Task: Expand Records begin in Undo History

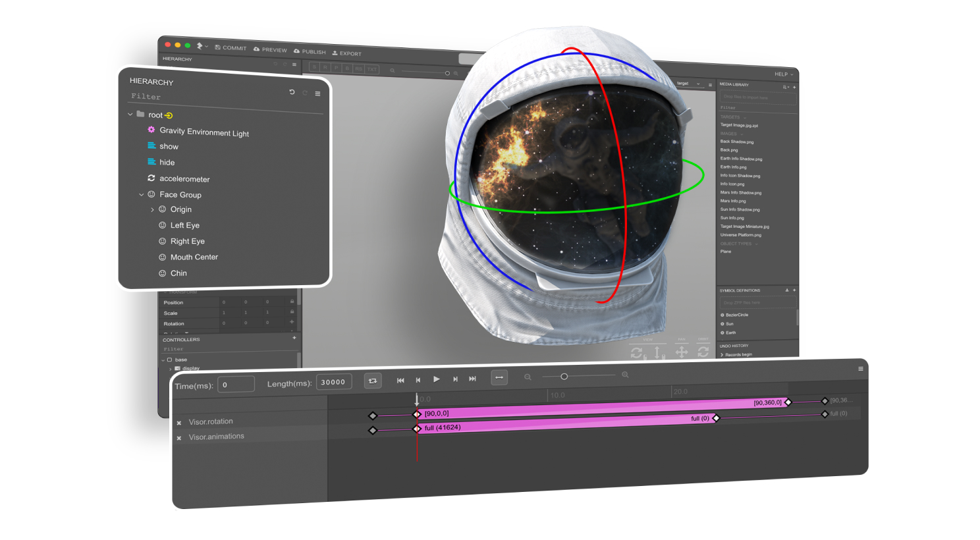Action: (723, 354)
